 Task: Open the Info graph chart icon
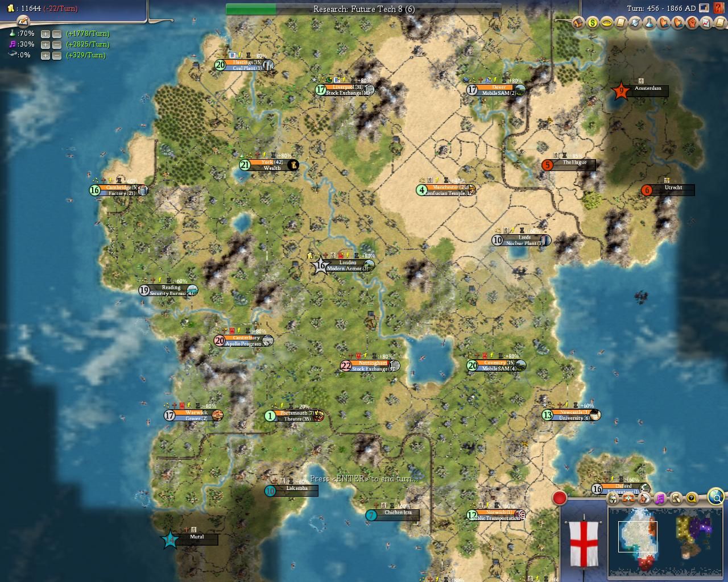pos(706,23)
